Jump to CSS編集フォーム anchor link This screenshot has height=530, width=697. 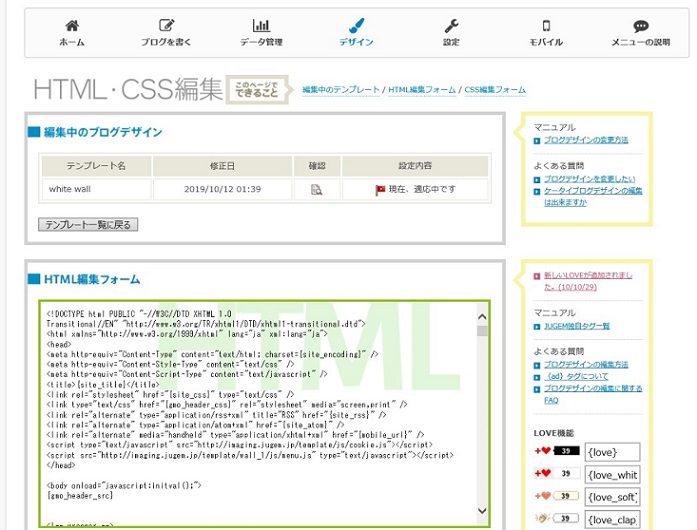point(495,89)
